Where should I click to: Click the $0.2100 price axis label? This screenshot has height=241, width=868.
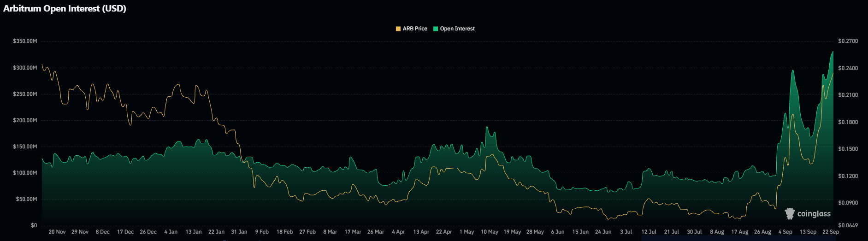[x=848, y=95]
